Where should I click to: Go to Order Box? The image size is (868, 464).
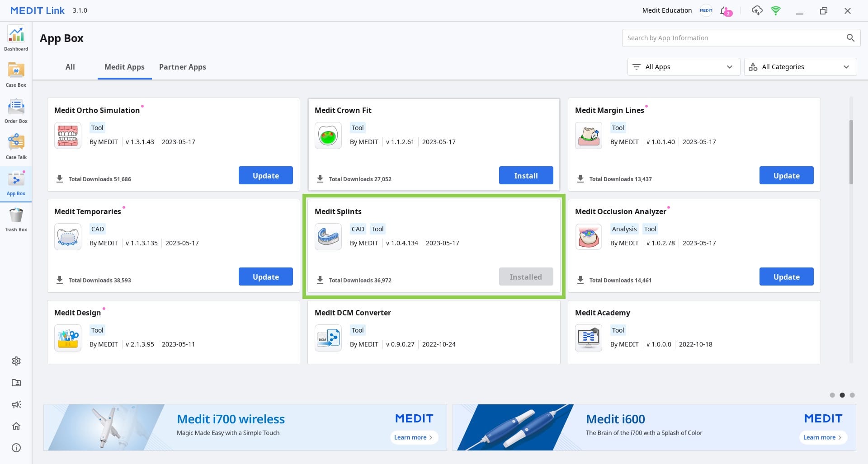tap(16, 111)
